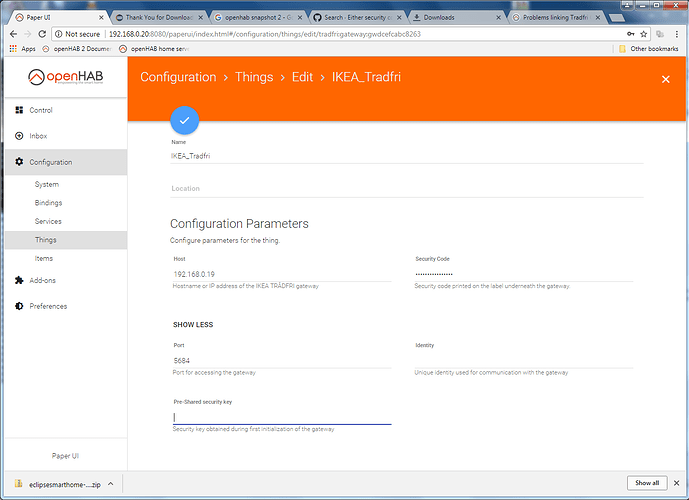Click the Things breadcrumb link
This screenshot has width=689, height=500.
pyautogui.click(x=254, y=77)
